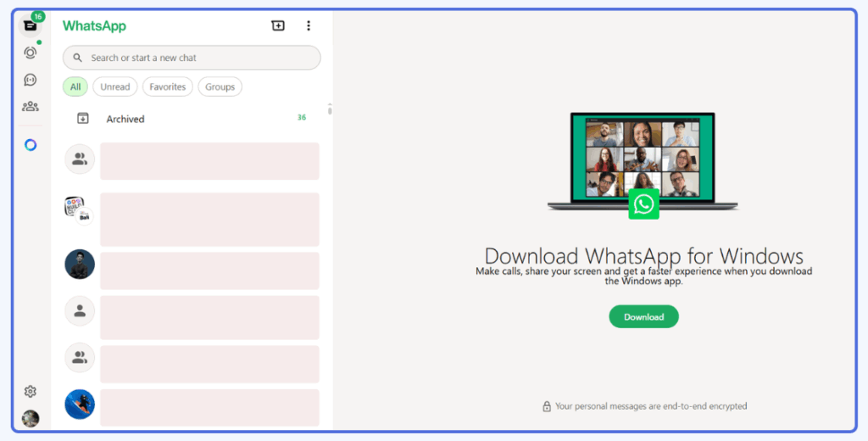The image size is (868, 441).
Task: Focus the Search or start a new chat field
Action: [x=192, y=58]
